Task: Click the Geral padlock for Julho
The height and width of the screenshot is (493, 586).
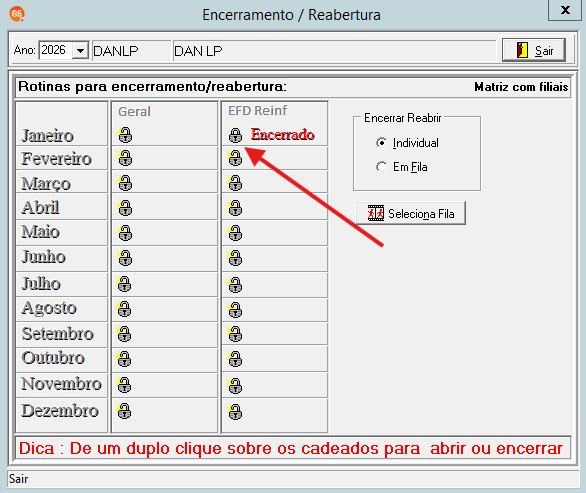Action: [124, 284]
